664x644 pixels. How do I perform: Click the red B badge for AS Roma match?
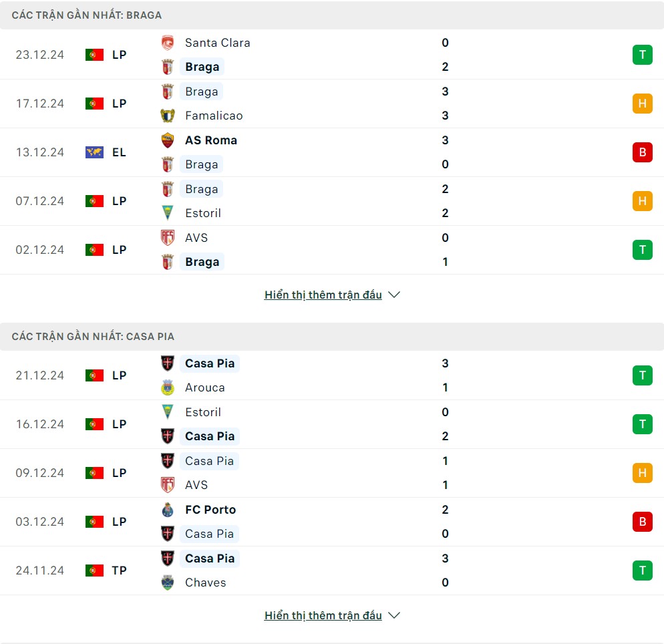click(x=643, y=152)
